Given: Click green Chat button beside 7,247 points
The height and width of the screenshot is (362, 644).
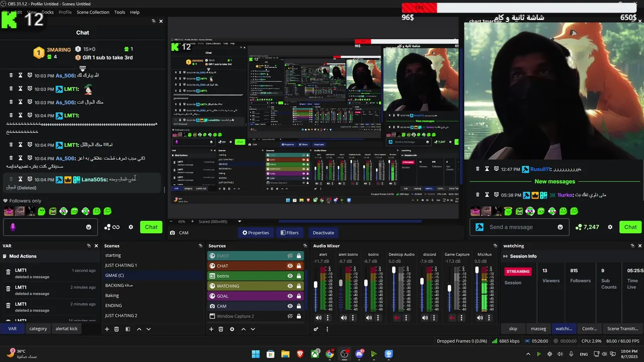Looking at the screenshot, I should click(630, 227).
